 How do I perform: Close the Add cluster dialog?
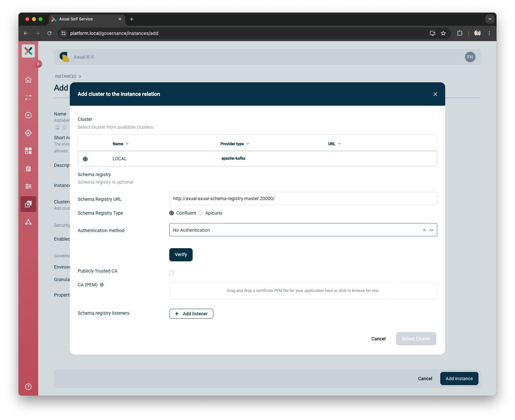coord(435,94)
